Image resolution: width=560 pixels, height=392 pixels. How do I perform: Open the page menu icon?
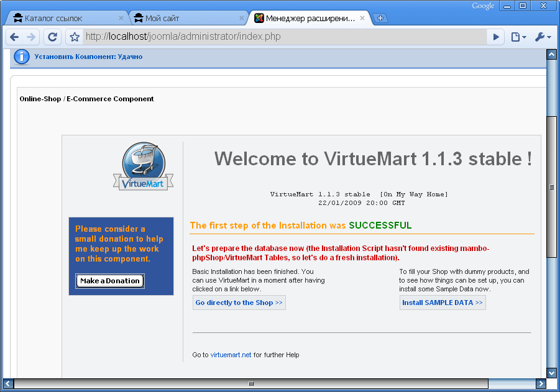click(x=518, y=37)
